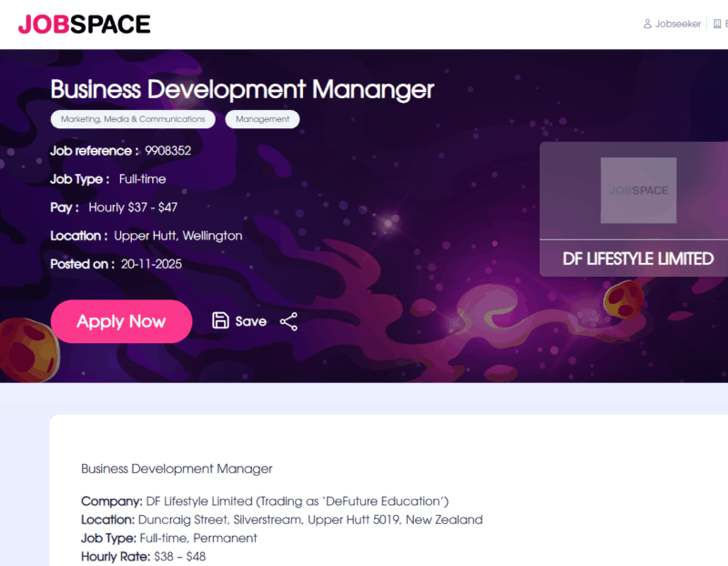This screenshot has width=728, height=566.
Task: Click the Jobseeker person icon
Action: tap(647, 24)
